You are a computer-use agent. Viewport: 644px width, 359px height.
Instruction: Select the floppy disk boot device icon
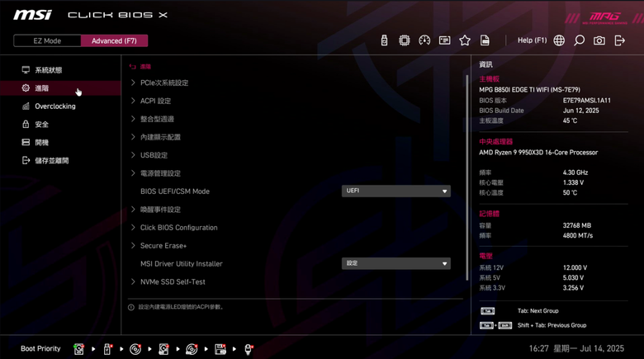[x=220, y=349]
